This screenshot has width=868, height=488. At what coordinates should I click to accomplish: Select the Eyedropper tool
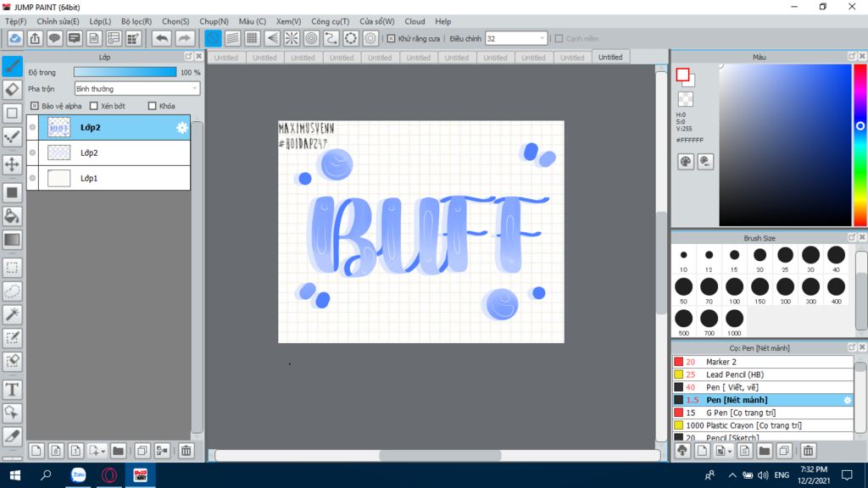[12, 436]
